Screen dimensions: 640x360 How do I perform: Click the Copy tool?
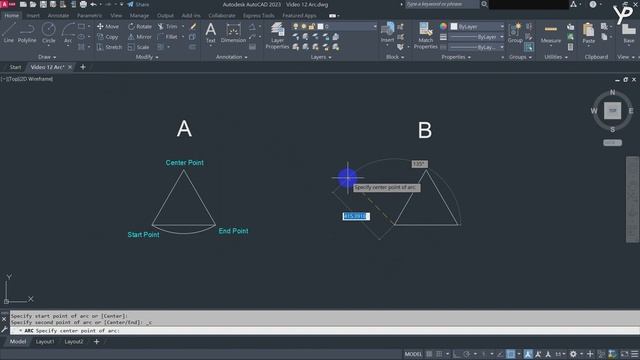pos(108,37)
